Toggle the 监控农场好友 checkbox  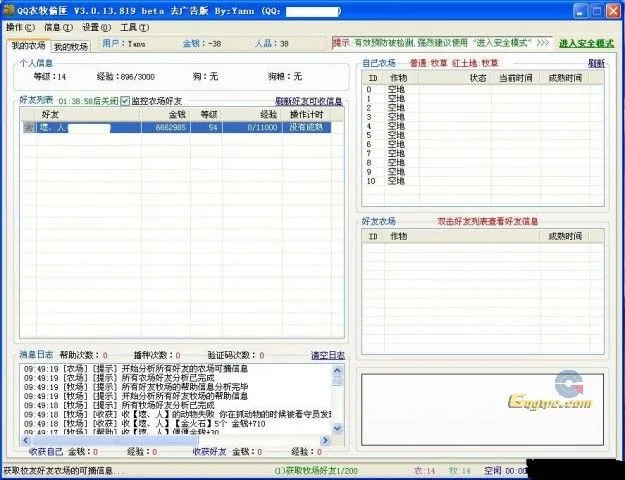125,101
